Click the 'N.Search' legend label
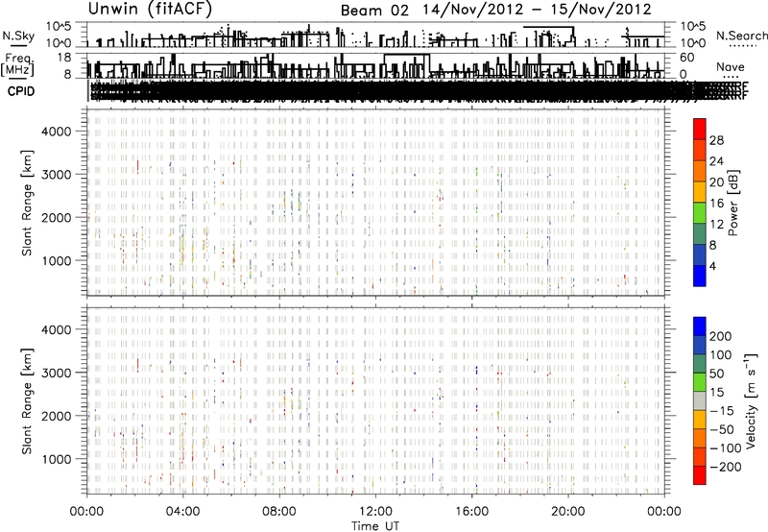Viewport: 768px width, 532px height. [742, 36]
